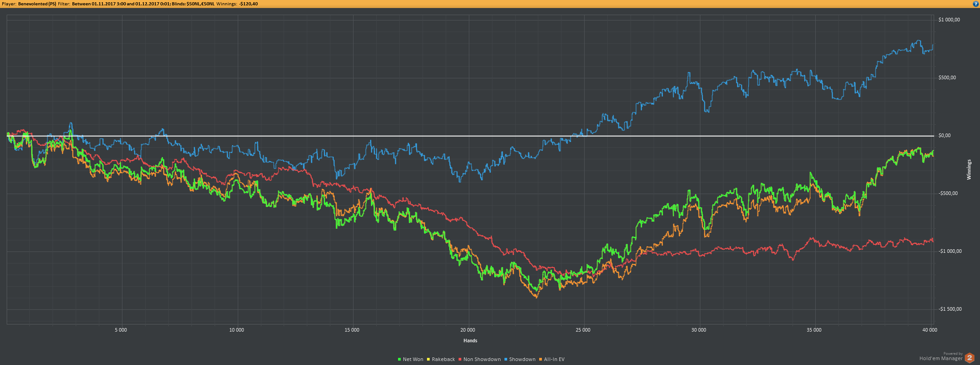Click the green Net Won legend swatch
Screen dimensions: 980x365
point(399,359)
